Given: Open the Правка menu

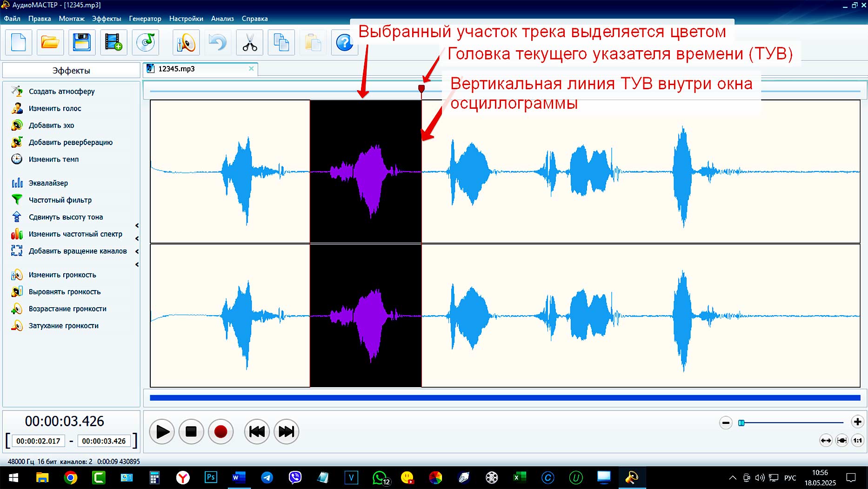Looking at the screenshot, I should [x=40, y=19].
